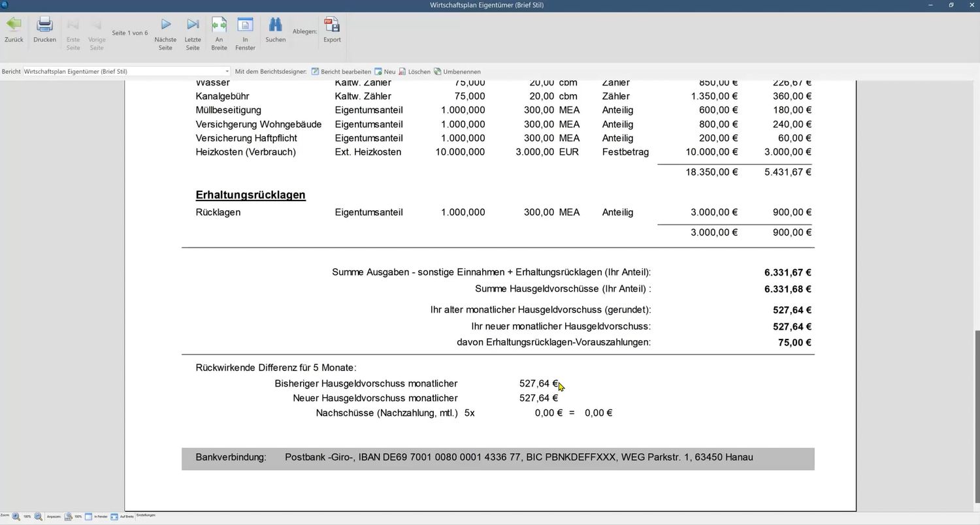Click 'Nachschüsse (Nachzahlung, mtl.)' label
The height and width of the screenshot is (525, 980).
387,413
